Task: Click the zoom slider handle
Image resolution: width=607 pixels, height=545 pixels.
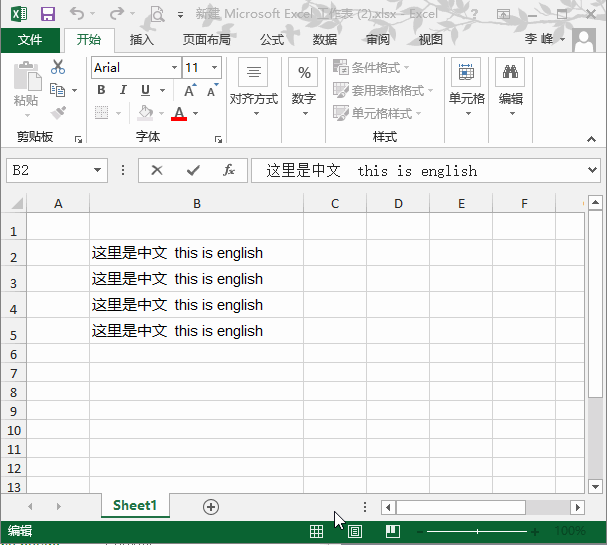Action: (x=477, y=531)
